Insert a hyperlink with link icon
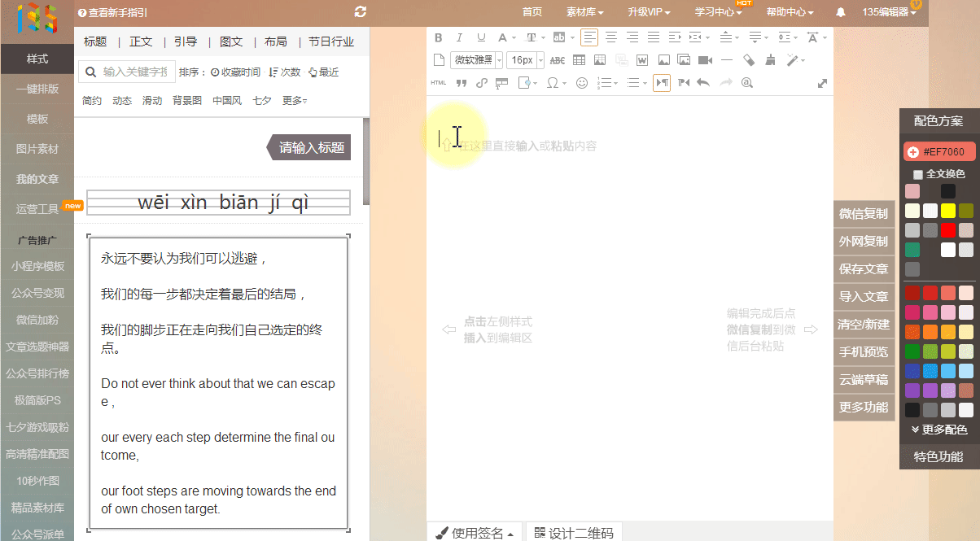The image size is (980, 541). 481,83
